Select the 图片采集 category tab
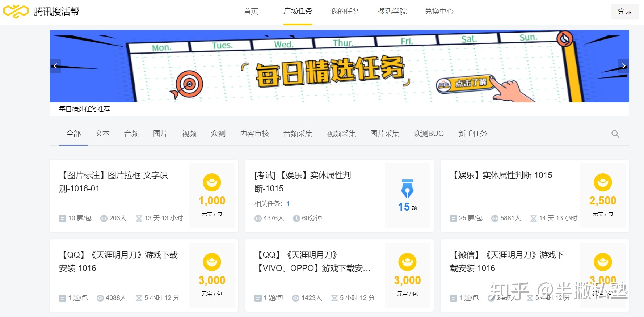Viewport: 644px width, 317px height. point(385,134)
